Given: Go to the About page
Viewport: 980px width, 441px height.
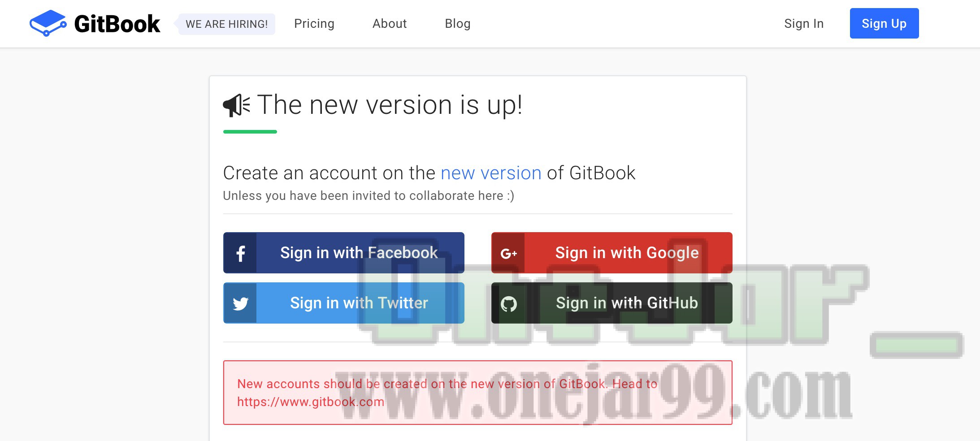Looking at the screenshot, I should 390,24.
